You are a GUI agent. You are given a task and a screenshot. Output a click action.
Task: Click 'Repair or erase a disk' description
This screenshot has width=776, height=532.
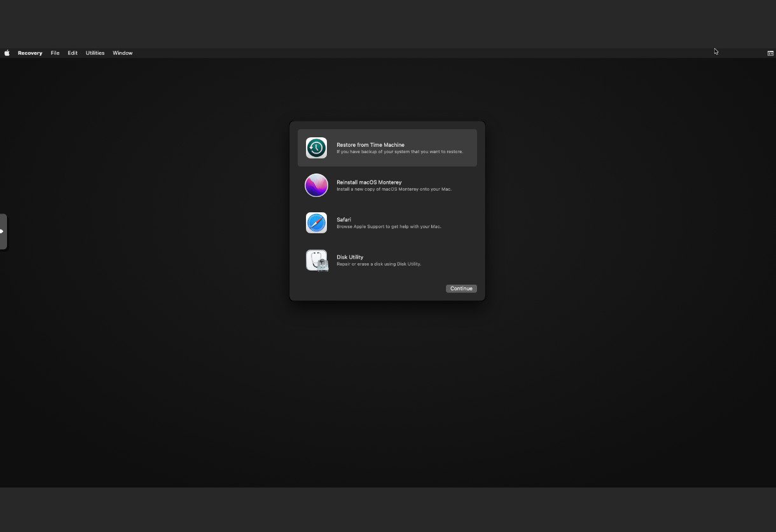(378, 264)
